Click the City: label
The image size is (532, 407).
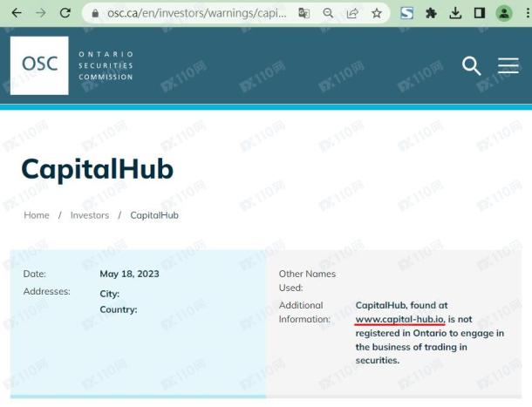(110, 294)
